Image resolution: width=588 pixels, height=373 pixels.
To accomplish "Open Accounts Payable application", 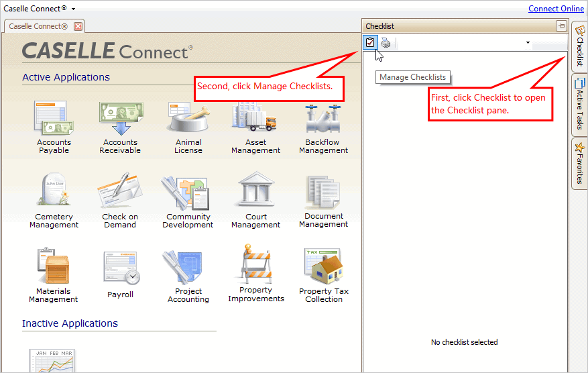I will click(54, 127).
